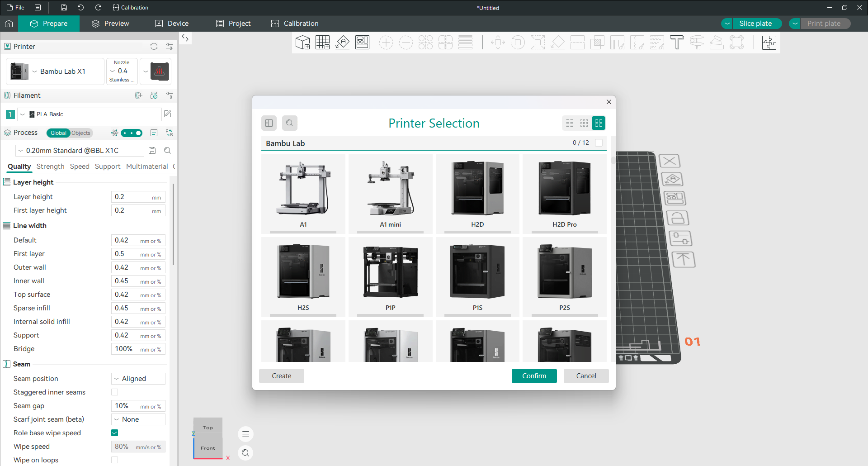Edit the PLA Basic filament preset
This screenshot has width=868, height=466.
click(x=167, y=114)
